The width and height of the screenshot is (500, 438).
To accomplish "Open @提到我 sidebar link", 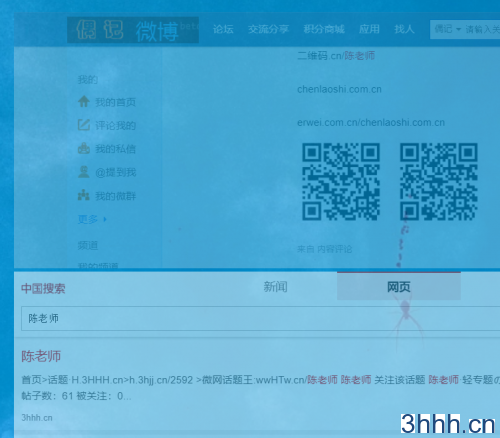I will (x=115, y=172).
